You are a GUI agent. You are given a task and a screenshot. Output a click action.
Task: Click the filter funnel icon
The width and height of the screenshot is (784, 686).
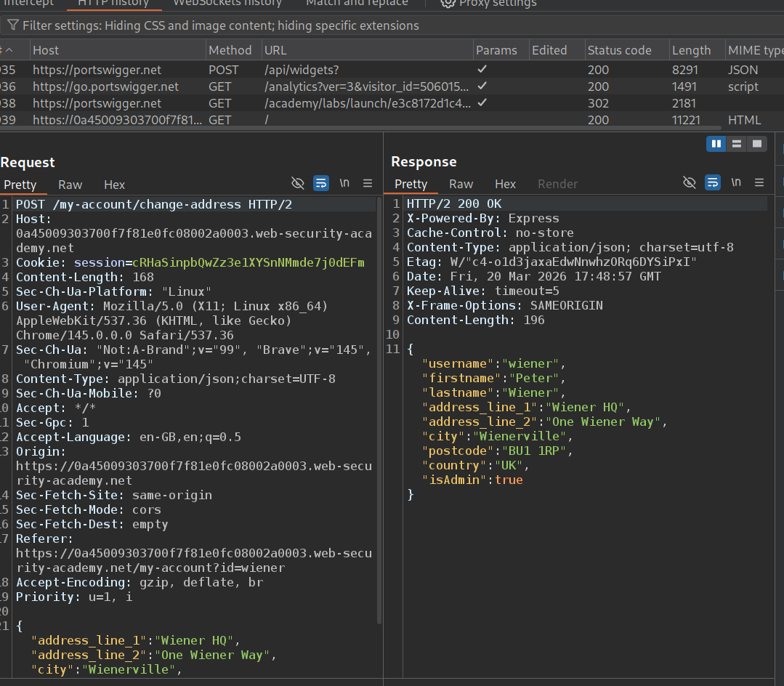click(13, 25)
